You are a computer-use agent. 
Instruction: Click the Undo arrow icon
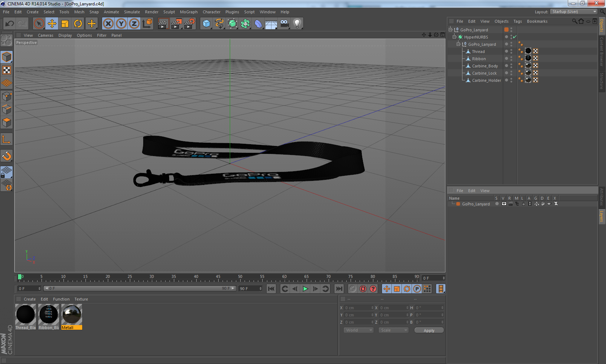tap(10, 24)
